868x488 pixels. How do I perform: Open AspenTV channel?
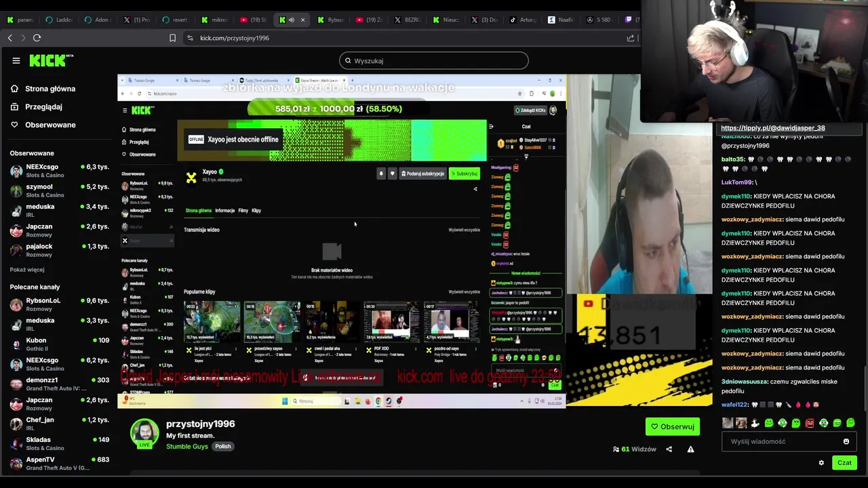59,464
